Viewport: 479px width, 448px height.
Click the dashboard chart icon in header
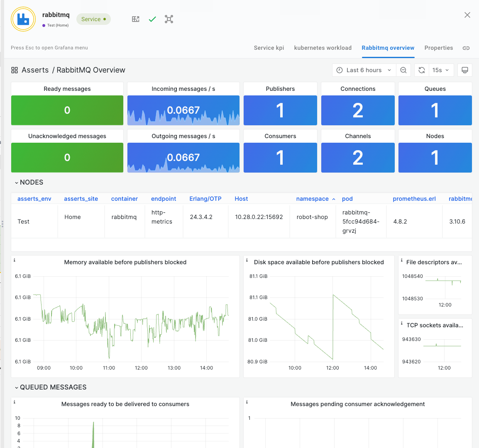pos(136,19)
